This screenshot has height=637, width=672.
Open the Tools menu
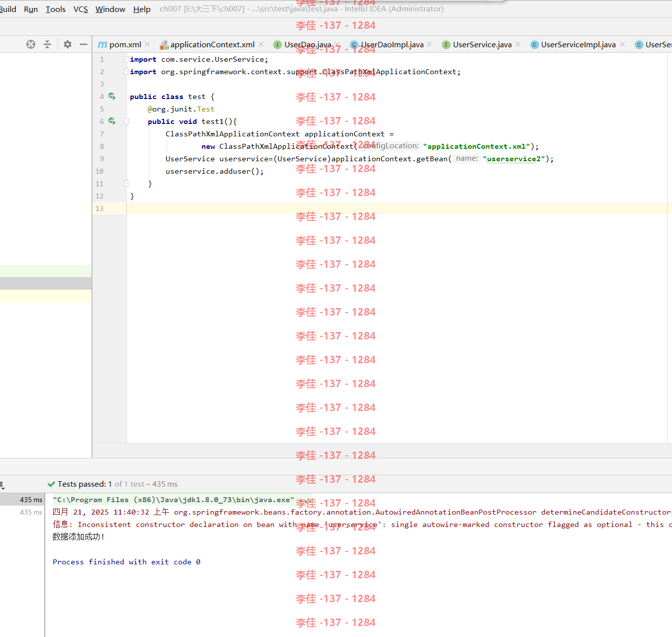click(56, 9)
